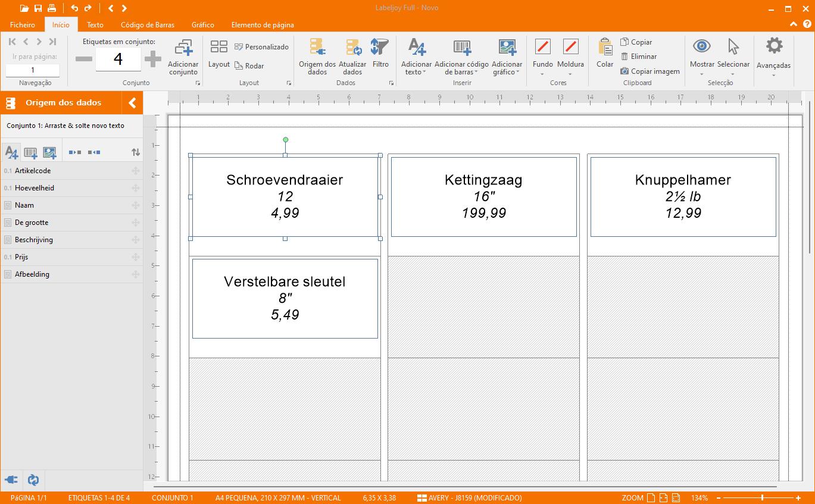815x504 pixels.
Task: Decrease labels in set with minus
Action: (x=84, y=59)
